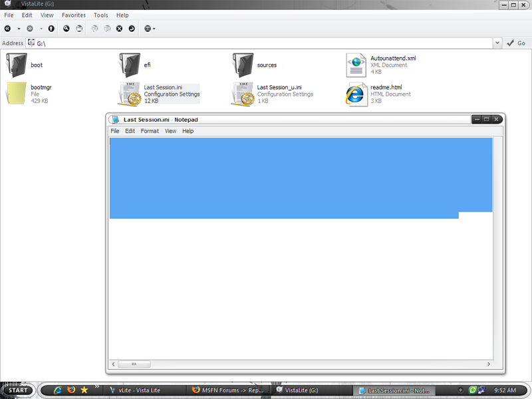Select the Last Session.ini file
The image size is (532, 399).
click(x=159, y=94)
